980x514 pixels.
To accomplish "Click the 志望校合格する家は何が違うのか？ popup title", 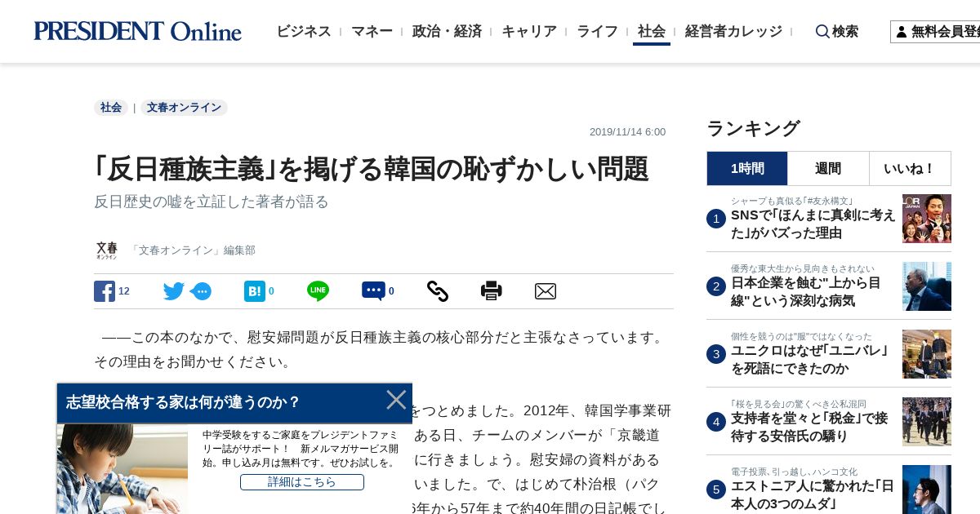I will pos(183,402).
